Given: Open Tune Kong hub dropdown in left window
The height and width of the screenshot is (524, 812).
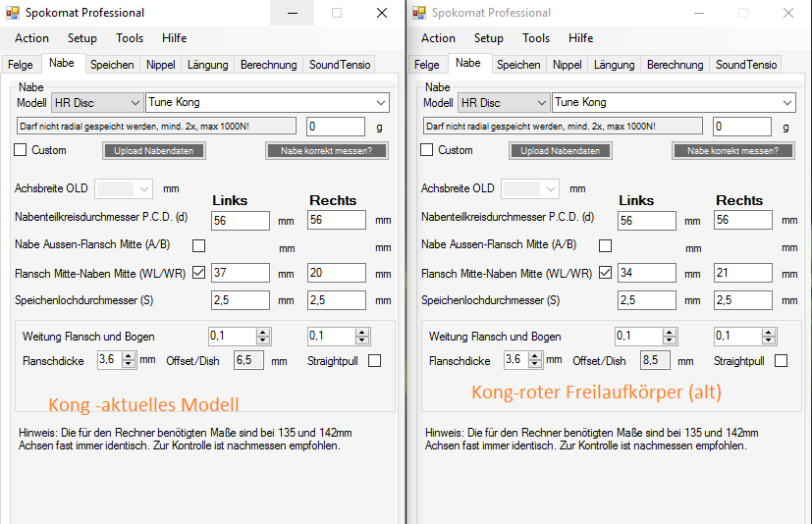Looking at the screenshot, I should click(267, 102).
